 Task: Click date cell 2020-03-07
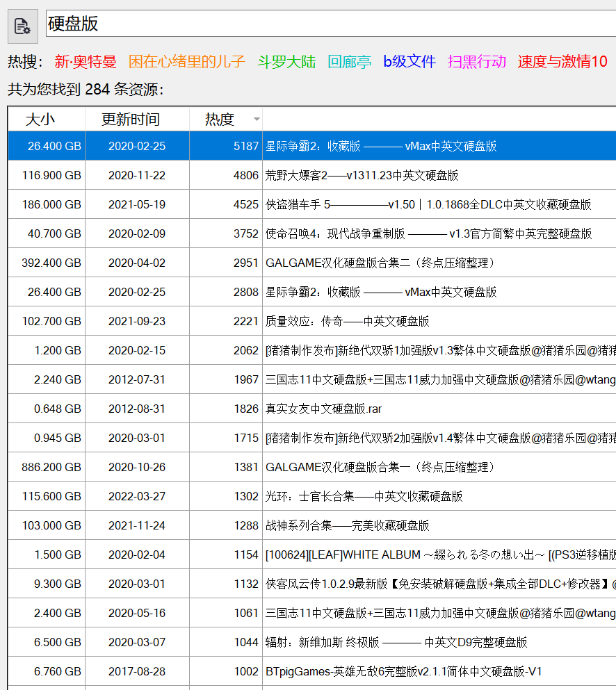pyautogui.click(x=137, y=642)
